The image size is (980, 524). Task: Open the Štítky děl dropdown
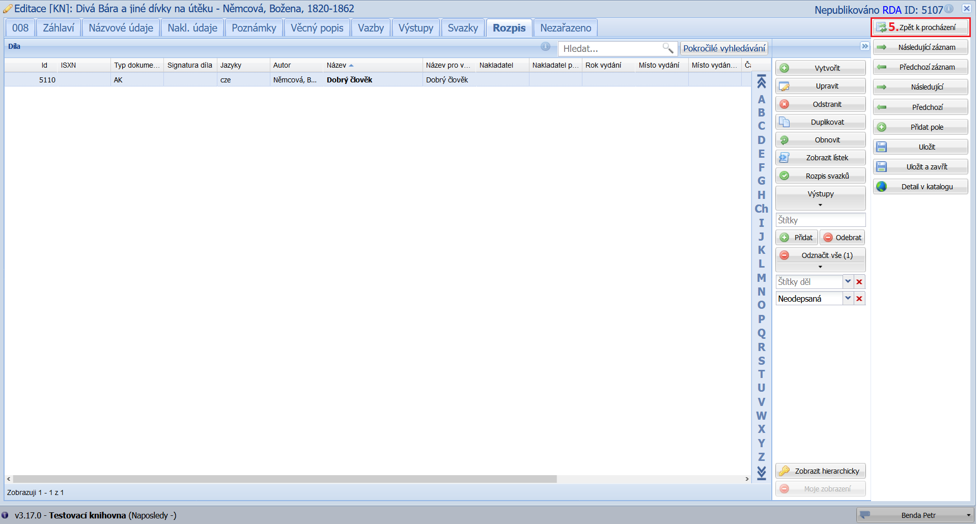coord(848,281)
